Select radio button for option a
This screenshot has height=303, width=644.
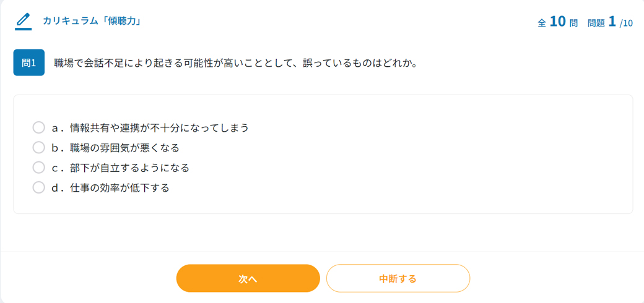click(x=38, y=127)
